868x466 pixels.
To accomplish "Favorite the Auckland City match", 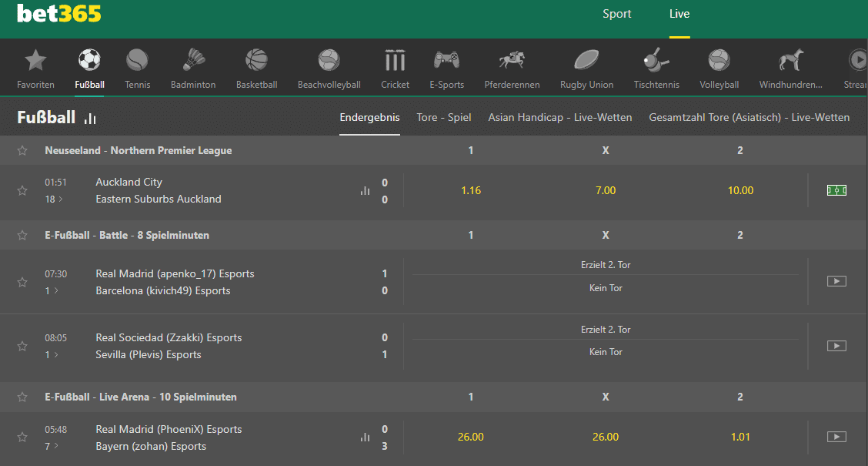I will [x=22, y=190].
